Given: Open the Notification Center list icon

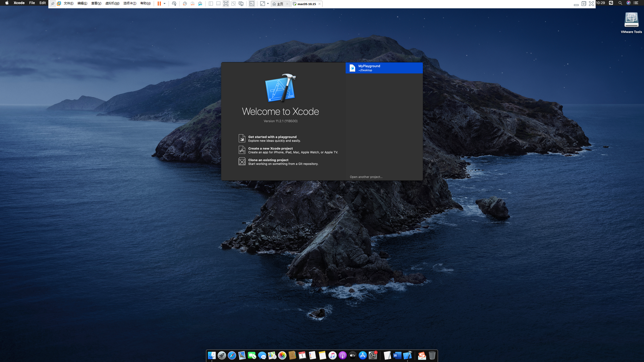Looking at the screenshot, I should coord(636,3).
